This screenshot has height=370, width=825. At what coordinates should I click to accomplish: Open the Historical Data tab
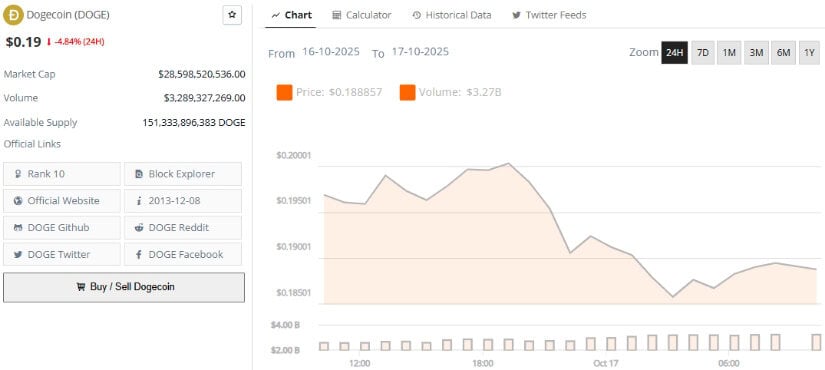click(x=452, y=15)
